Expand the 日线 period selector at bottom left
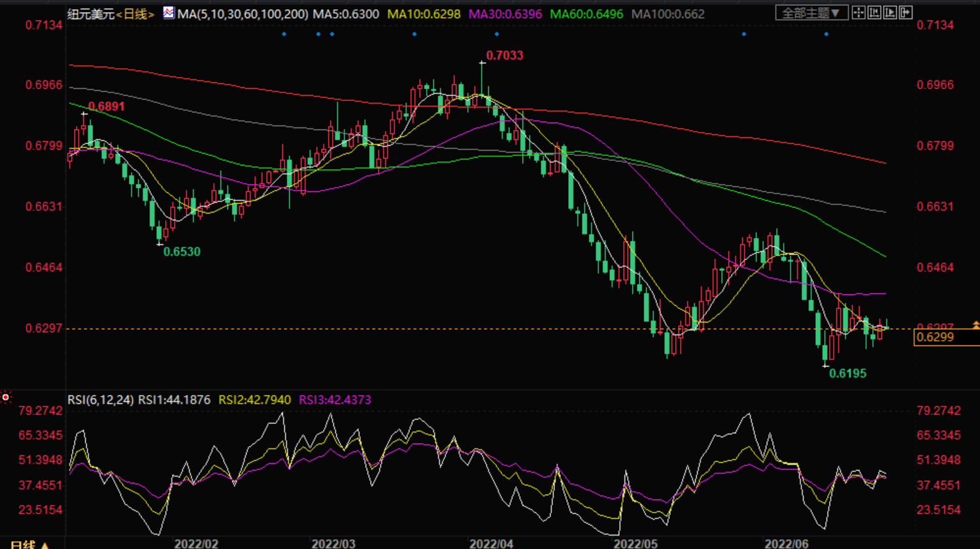This screenshot has height=549, width=980. (30, 544)
